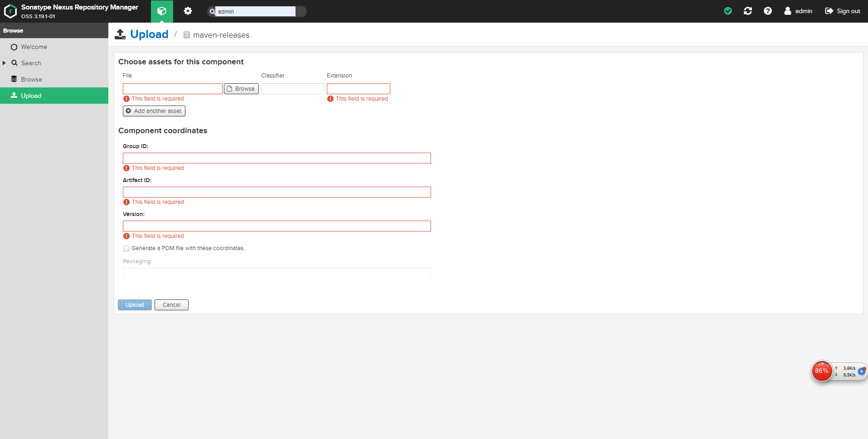Screen dimensions: 868x439
Task: Click the Classifier input field
Action: pos(293,89)
